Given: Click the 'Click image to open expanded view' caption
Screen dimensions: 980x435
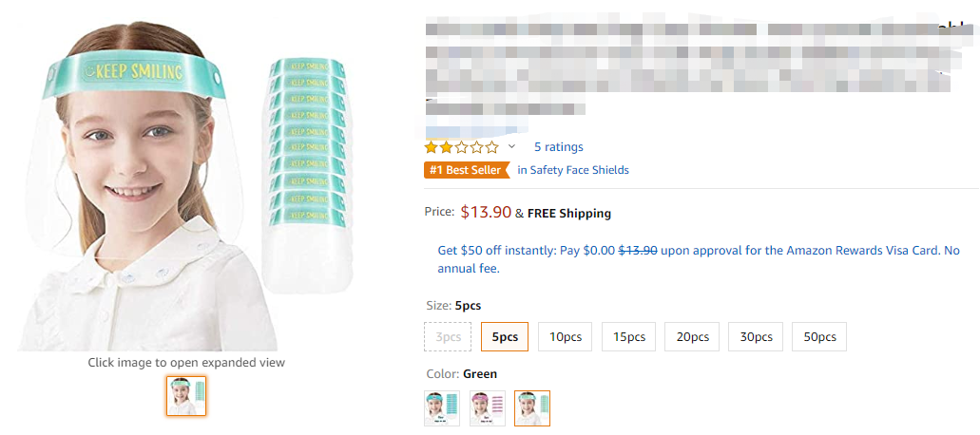Looking at the screenshot, I should click(x=186, y=362).
